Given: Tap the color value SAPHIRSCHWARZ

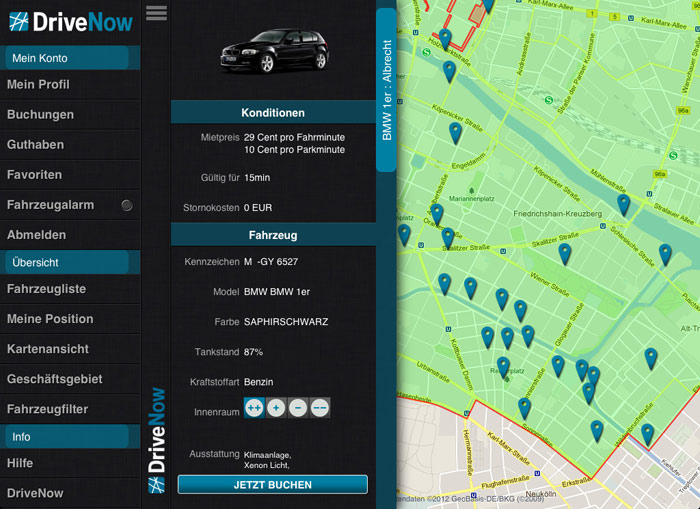Looking at the screenshot, I should click(x=286, y=322).
